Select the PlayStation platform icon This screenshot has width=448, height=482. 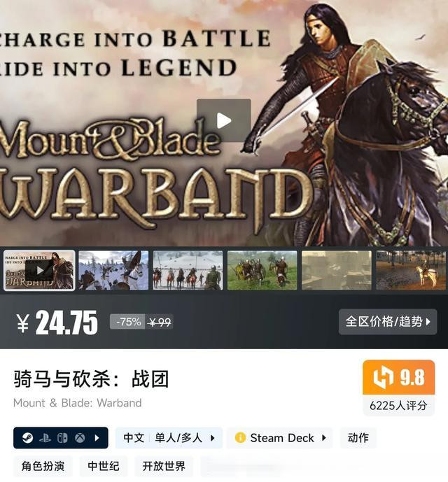45,437
